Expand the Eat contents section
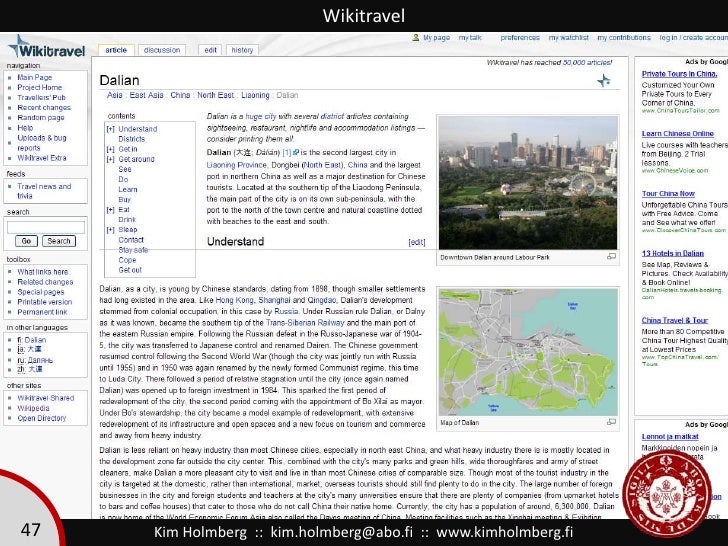Screen dimensions: 728x546 (110, 210)
